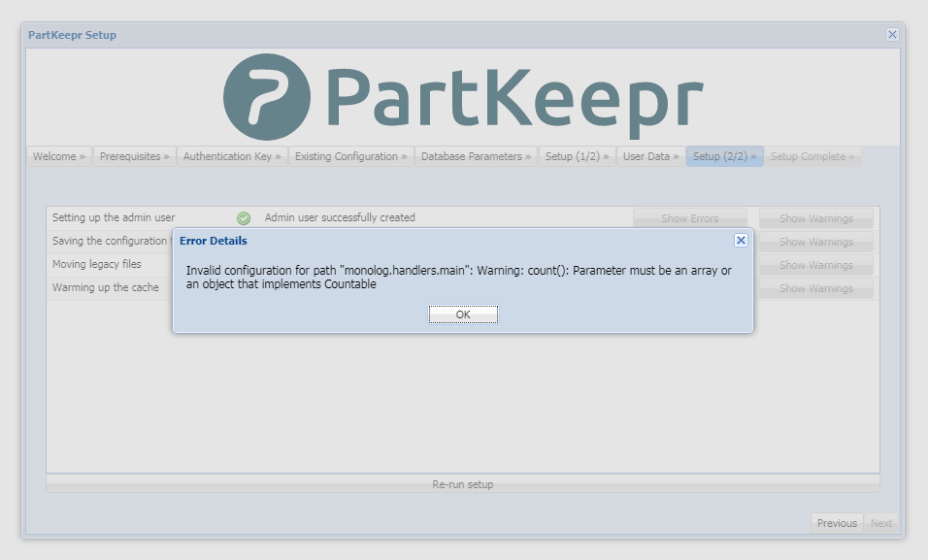This screenshot has width=928, height=560.
Task: Click the Error Details dialog title
Action: [213, 241]
